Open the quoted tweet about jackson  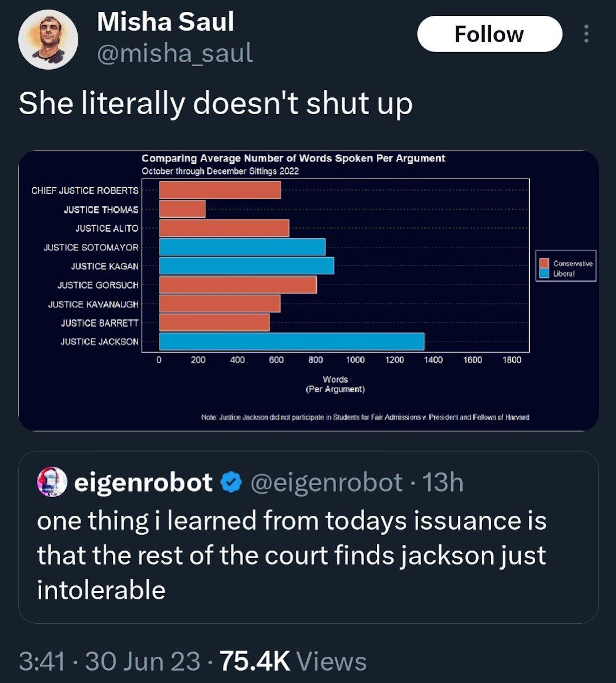tap(291, 555)
